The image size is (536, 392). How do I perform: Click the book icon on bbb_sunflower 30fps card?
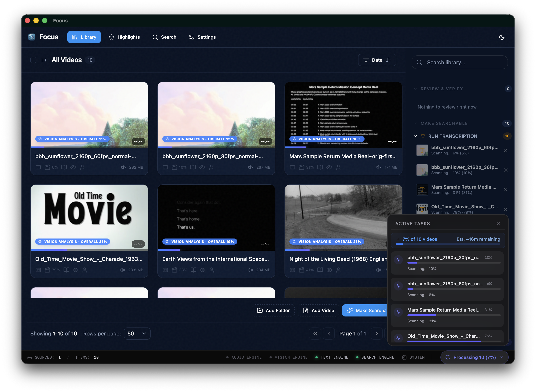tap(193, 167)
